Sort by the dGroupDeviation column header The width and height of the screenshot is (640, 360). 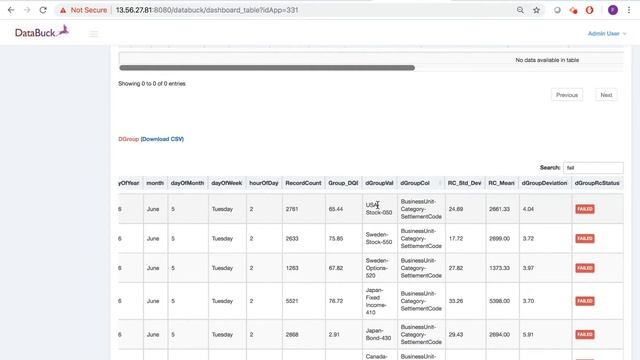coord(544,183)
